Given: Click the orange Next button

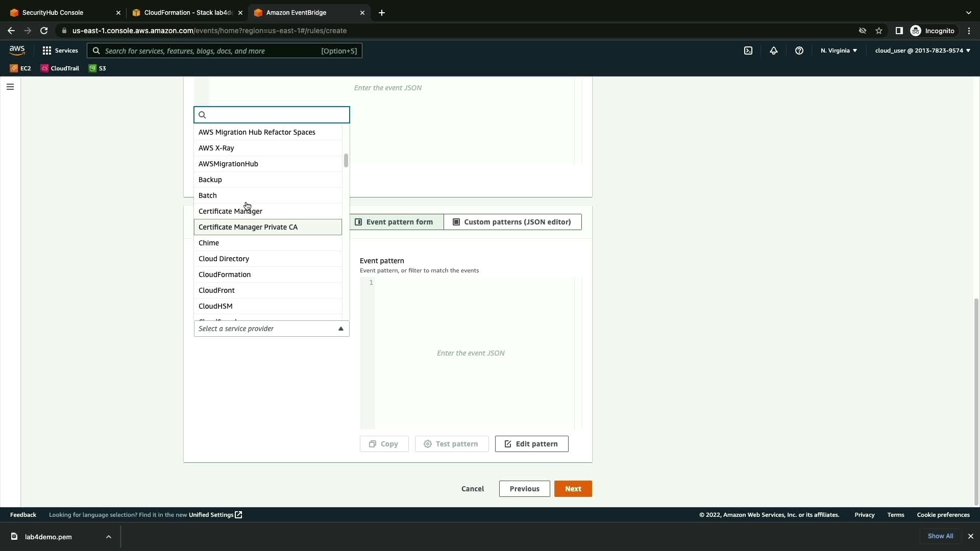Looking at the screenshot, I should 573,489.
